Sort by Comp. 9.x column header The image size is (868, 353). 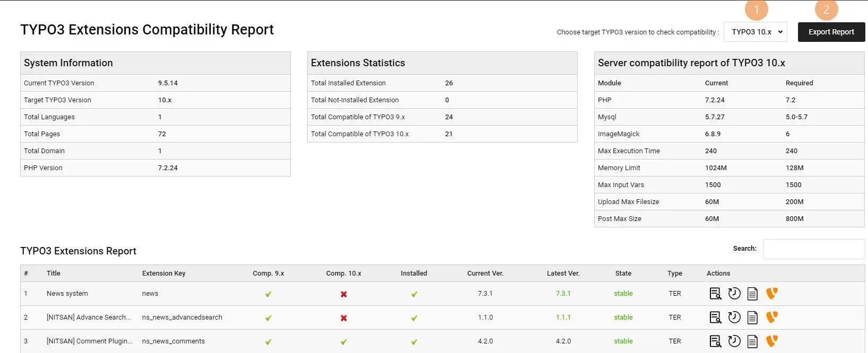[x=268, y=273]
